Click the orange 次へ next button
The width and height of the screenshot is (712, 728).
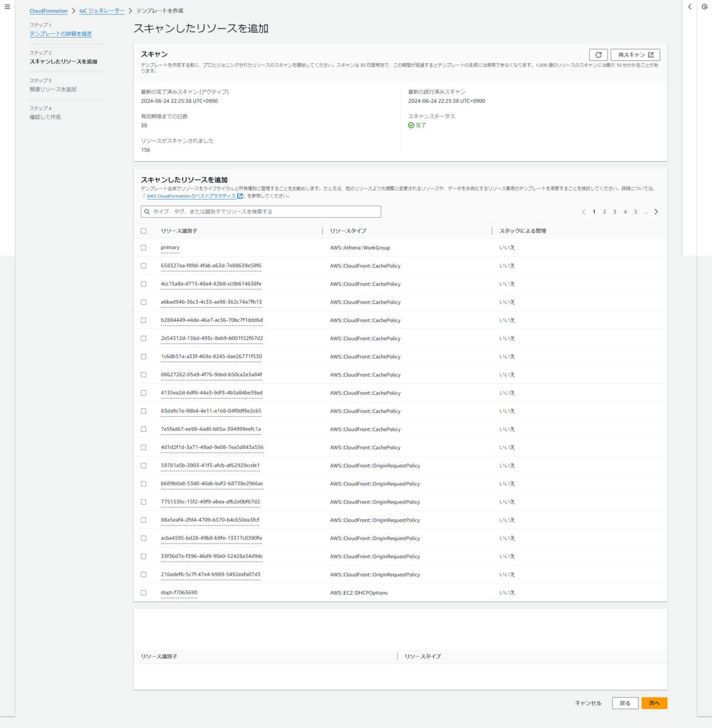[654, 703]
